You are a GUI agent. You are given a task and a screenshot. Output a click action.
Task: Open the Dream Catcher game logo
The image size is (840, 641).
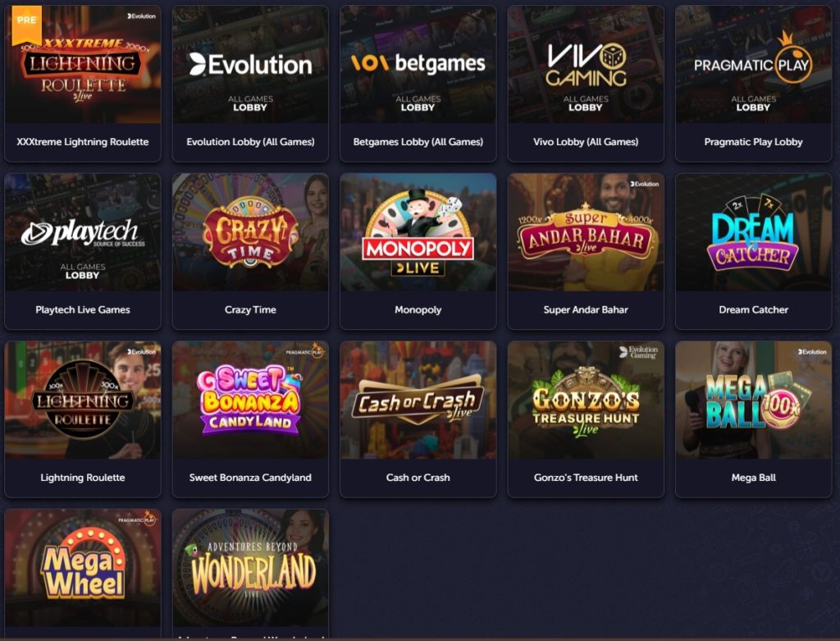(753, 232)
